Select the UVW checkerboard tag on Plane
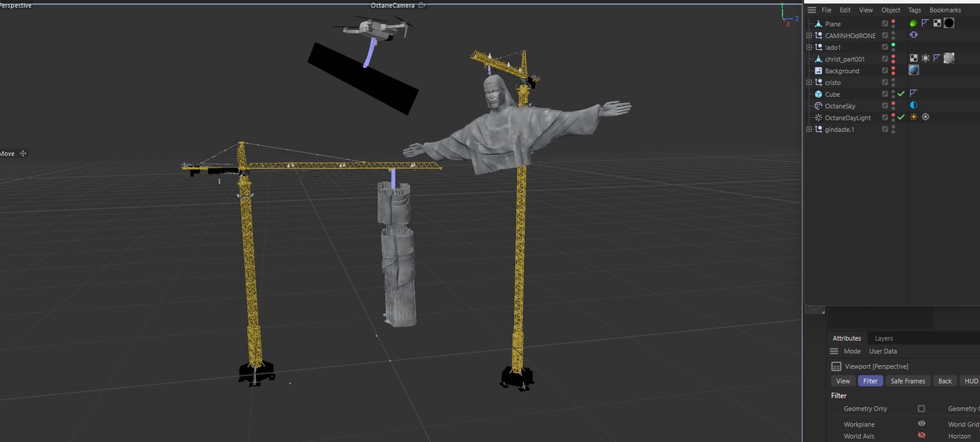The height and width of the screenshot is (442, 980). click(937, 23)
